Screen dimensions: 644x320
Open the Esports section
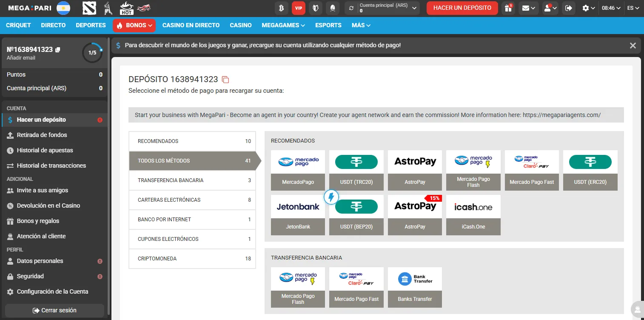[328, 25]
